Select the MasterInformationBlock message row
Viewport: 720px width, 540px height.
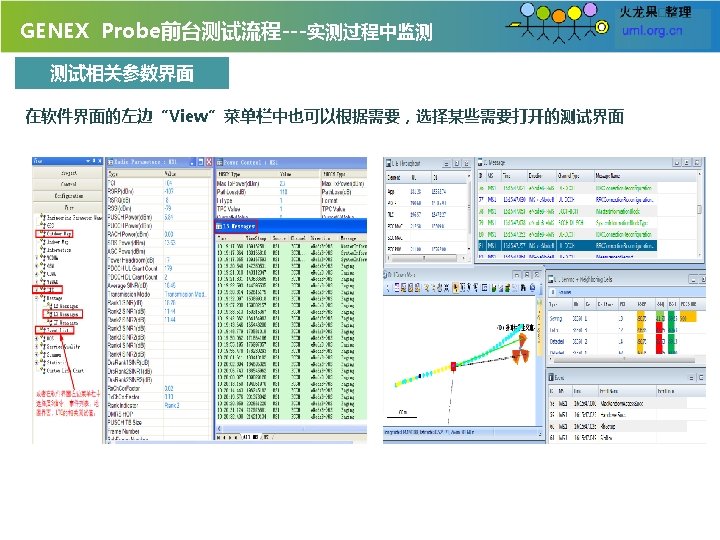coord(567,211)
